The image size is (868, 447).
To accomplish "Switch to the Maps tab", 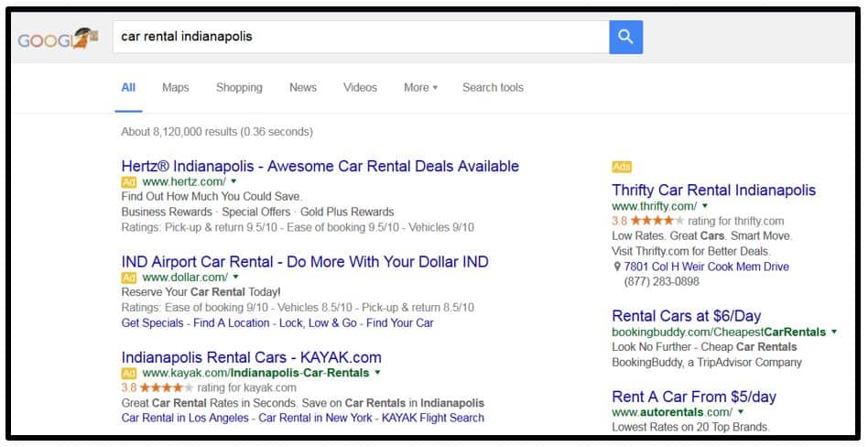I will [x=176, y=88].
